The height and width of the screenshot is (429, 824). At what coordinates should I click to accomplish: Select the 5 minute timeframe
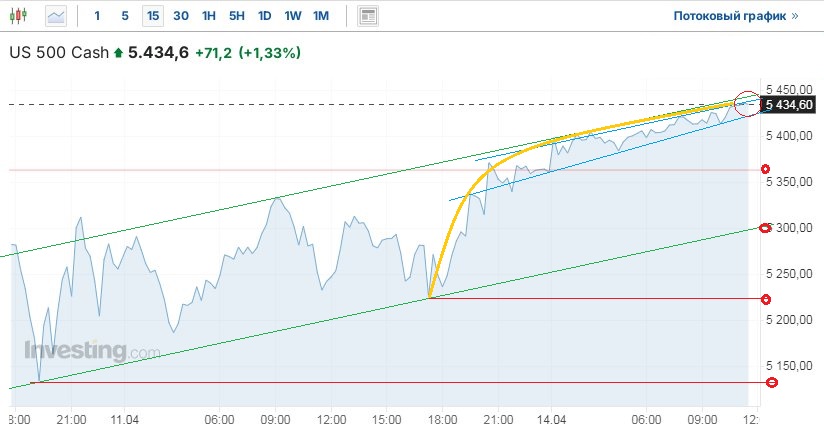(124, 16)
